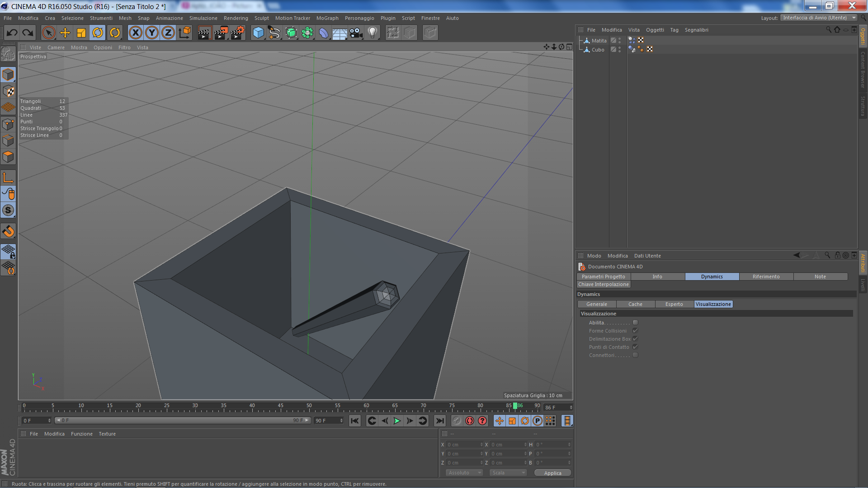Click the Applica button
868x488 pixels.
552,473
